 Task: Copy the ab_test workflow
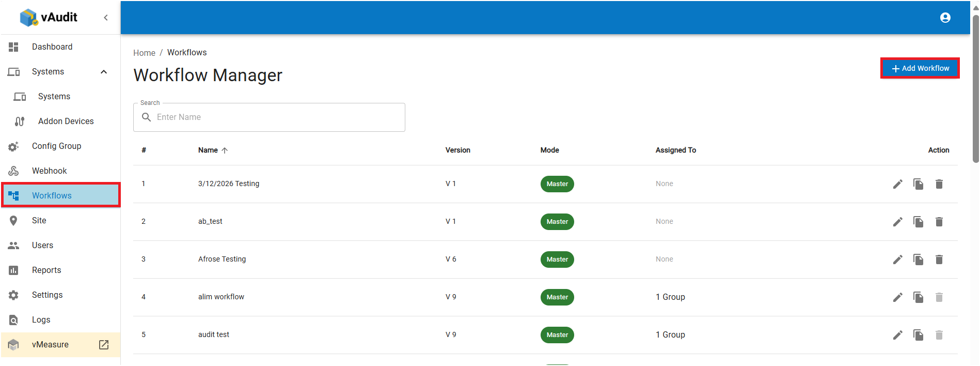[918, 222]
